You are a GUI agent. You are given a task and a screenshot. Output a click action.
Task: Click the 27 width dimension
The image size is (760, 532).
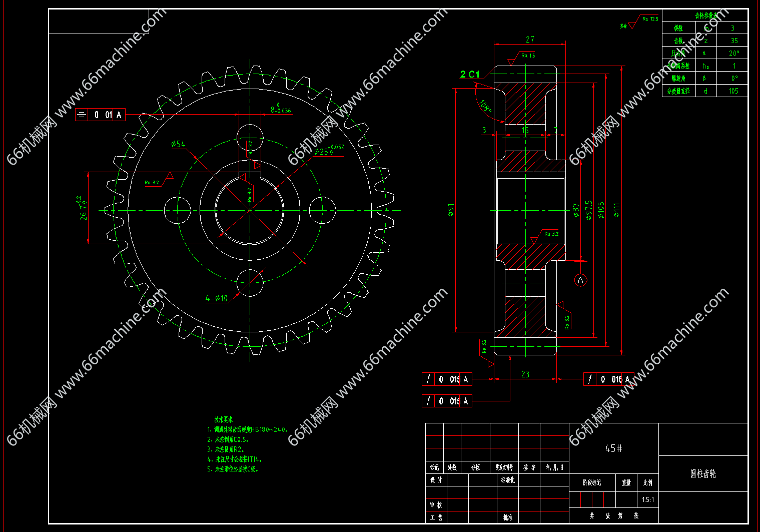(530, 40)
